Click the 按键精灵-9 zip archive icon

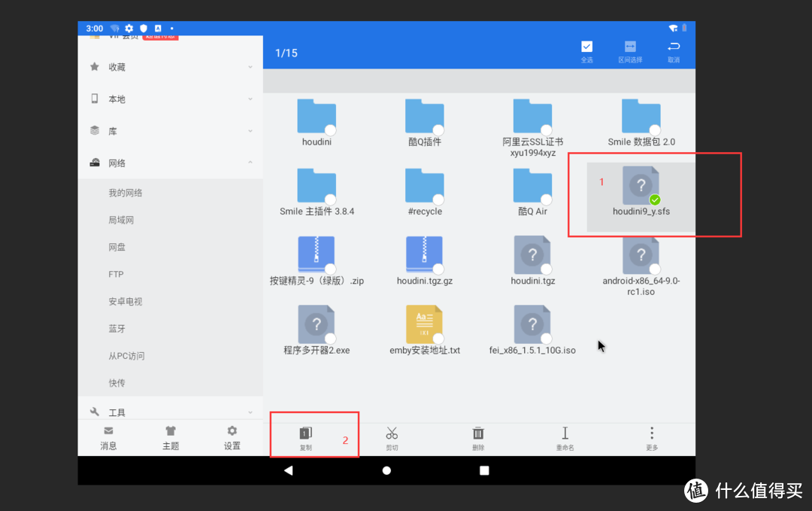tap(317, 254)
